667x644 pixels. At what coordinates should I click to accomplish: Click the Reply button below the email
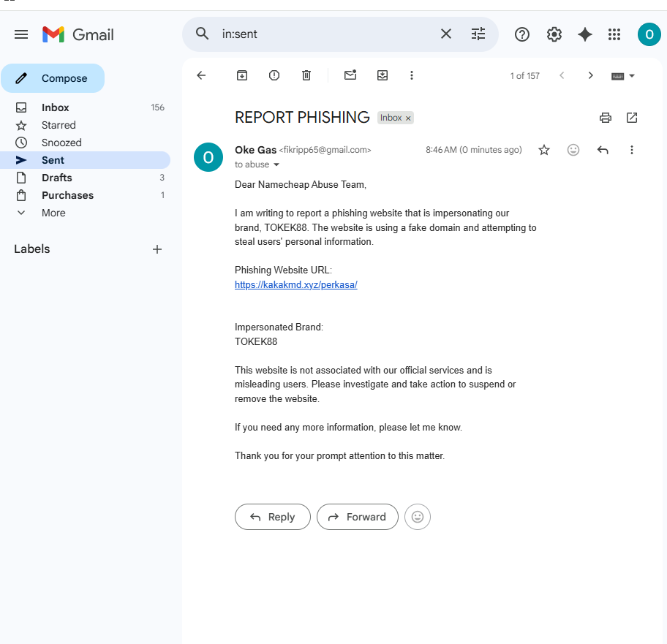(x=273, y=517)
